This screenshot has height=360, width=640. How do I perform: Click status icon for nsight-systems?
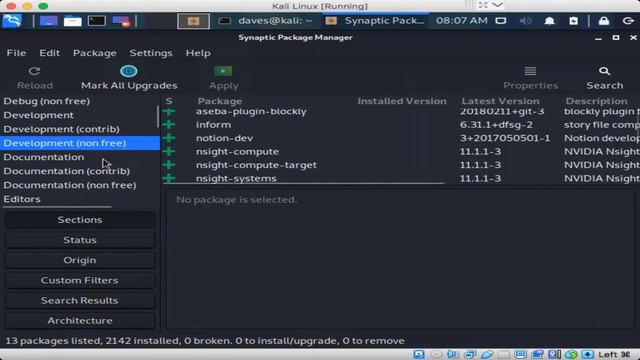point(169,178)
